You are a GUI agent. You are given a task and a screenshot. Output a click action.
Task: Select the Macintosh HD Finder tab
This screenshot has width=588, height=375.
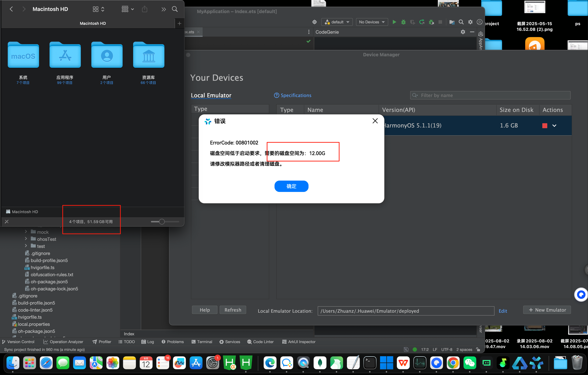pos(93,23)
